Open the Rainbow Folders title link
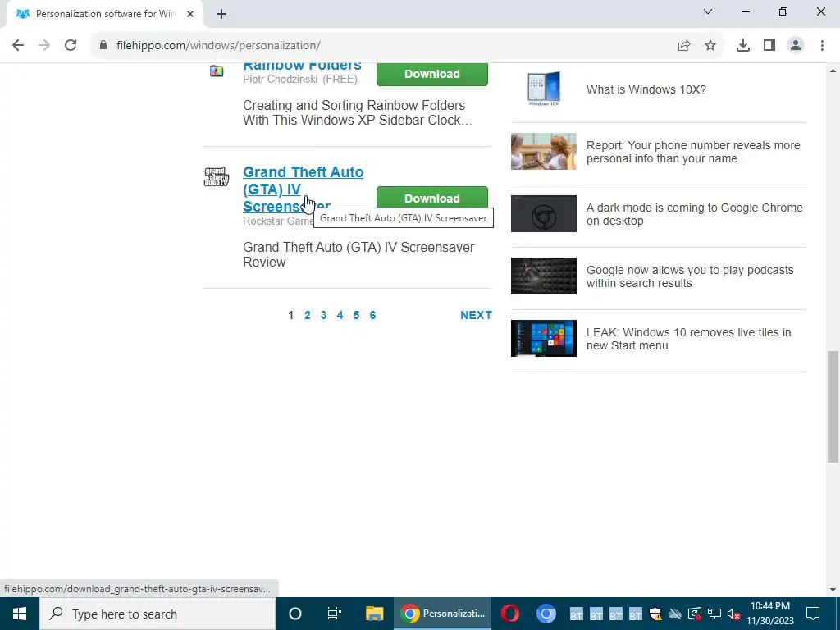The image size is (840, 630). point(302,66)
